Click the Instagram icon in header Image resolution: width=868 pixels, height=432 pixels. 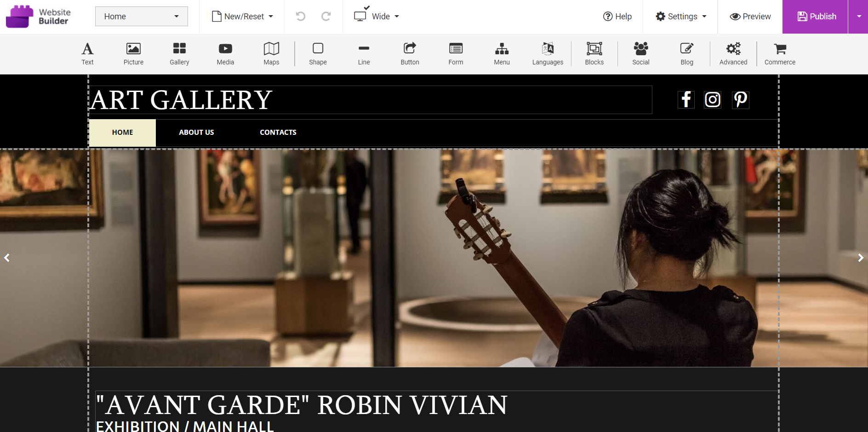point(713,99)
